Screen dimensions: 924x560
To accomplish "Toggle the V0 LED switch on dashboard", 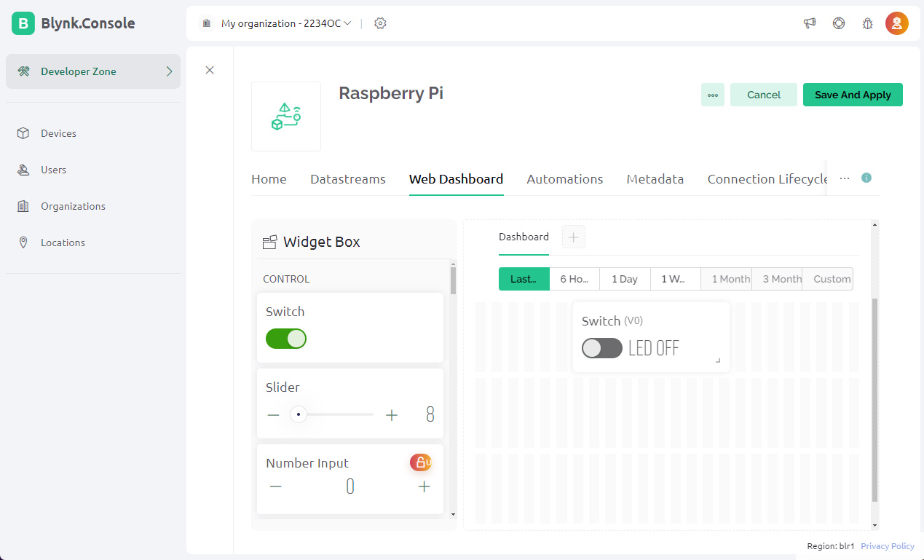I will pyautogui.click(x=602, y=348).
